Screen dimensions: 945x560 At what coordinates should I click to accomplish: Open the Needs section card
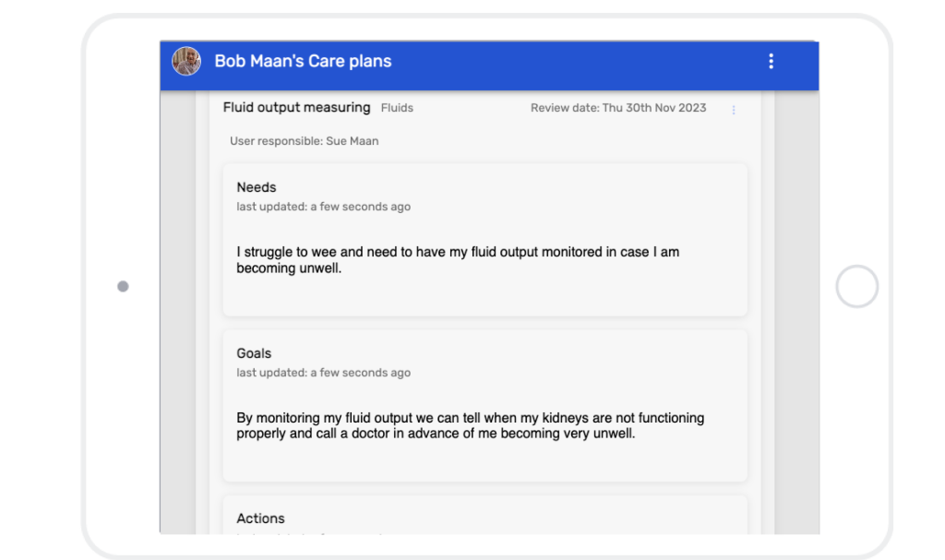(x=484, y=238)
